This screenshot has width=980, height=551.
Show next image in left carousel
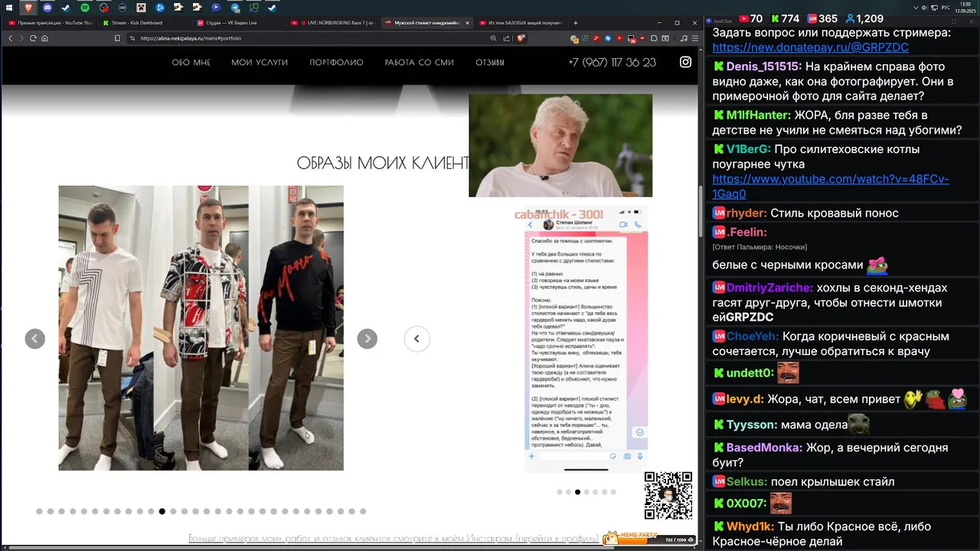point(367,338)
